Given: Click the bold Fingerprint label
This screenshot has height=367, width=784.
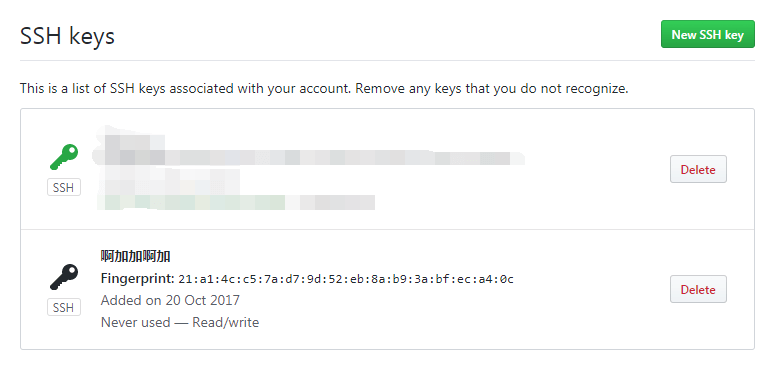Looking at the screenshot, I should (x=138, y=278).
